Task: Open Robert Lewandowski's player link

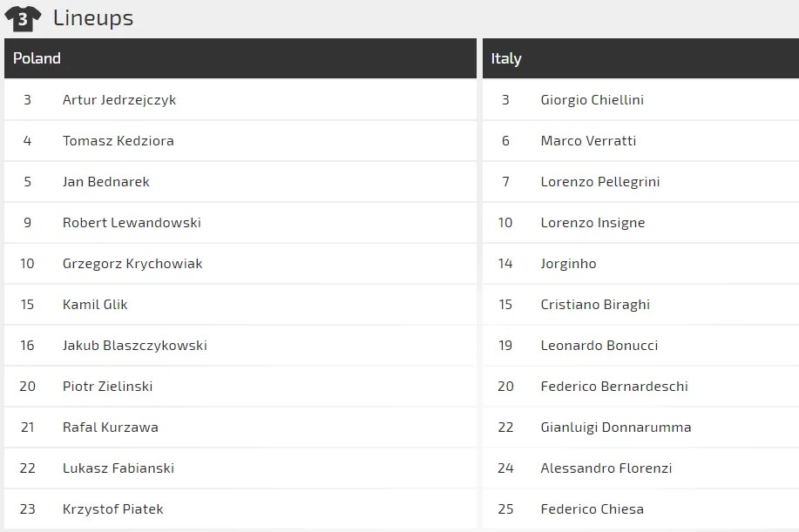Action: (x=132, y=223)
